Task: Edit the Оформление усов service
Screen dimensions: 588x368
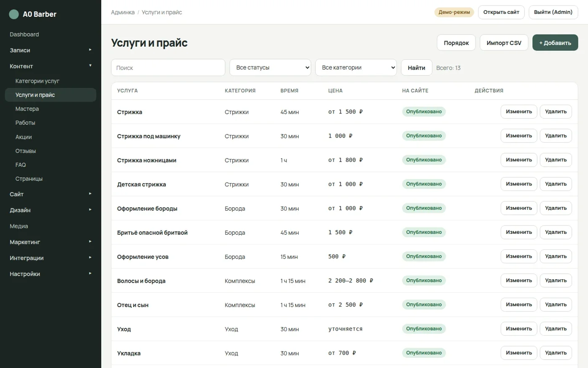Action: (x=519, y=257)
